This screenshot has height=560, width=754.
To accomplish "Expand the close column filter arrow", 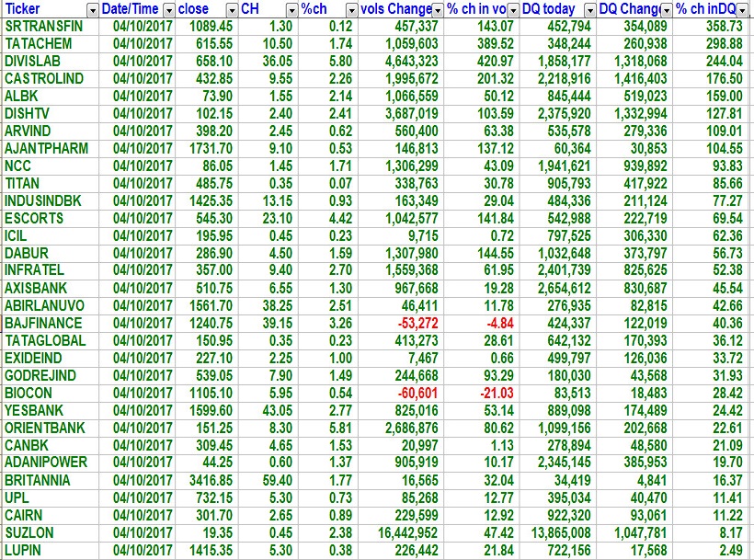I will click(x=228, y=9).
